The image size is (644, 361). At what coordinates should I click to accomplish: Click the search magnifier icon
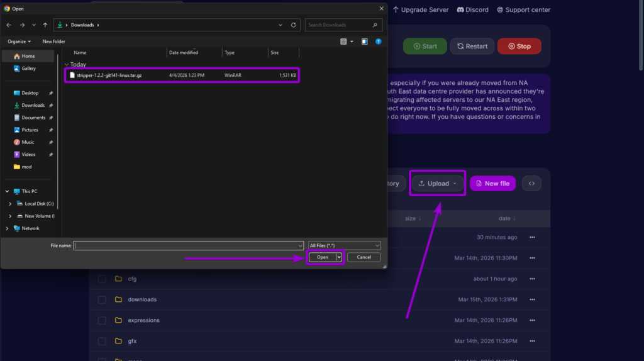point(375,25)
